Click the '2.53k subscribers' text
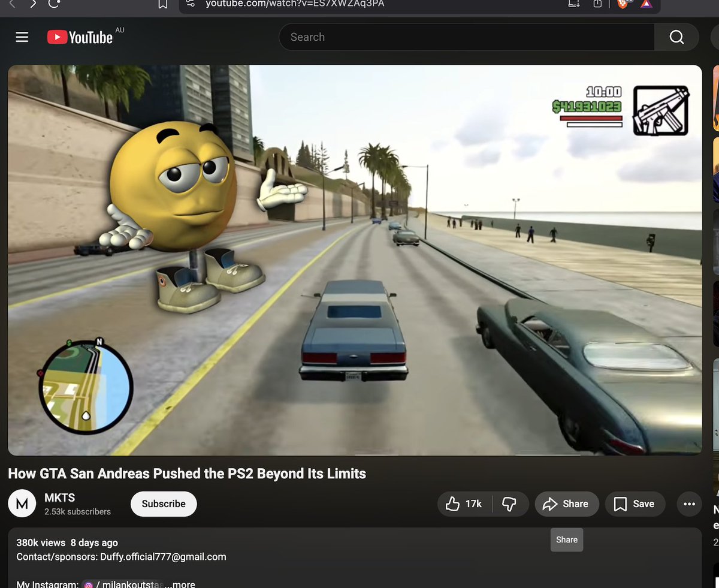The width and height of the screenshot is (719, 588). (77, 512)
